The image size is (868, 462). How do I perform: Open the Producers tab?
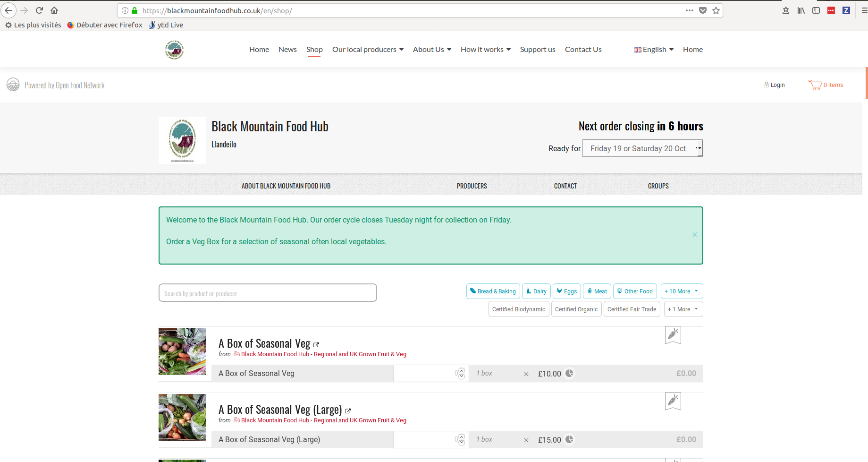(472, 186)
